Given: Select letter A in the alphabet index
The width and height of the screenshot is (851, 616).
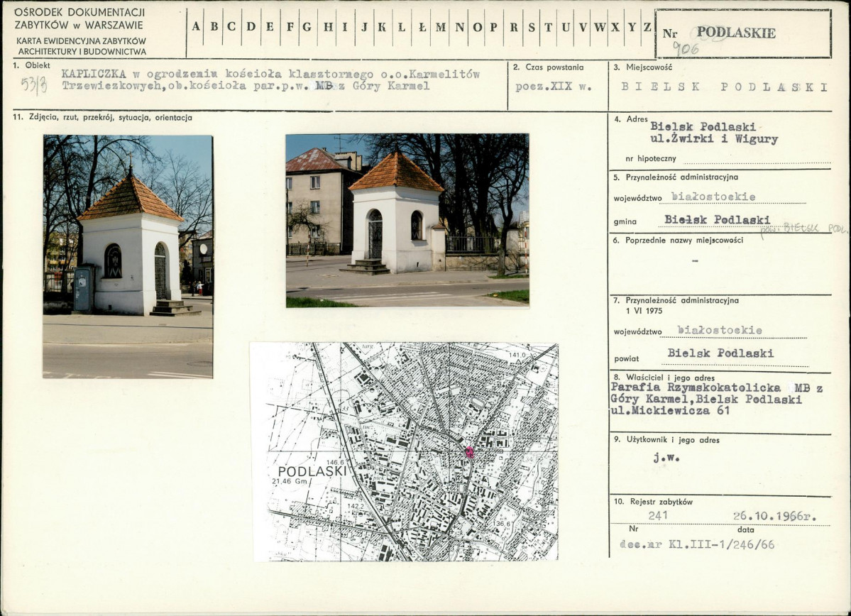Looking at the screenshot, I should tap(196, 27).
